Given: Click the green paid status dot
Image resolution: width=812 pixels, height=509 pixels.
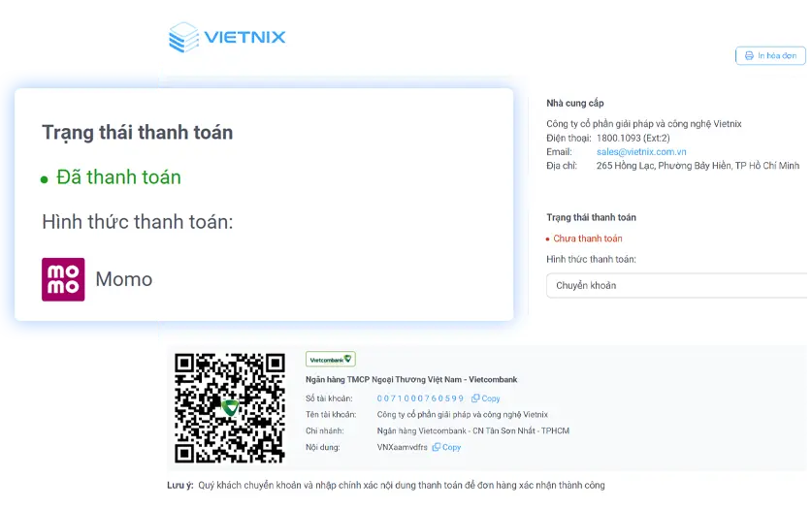Looking at the screenshot, I should pyautogui.click(x=44, y=179).
